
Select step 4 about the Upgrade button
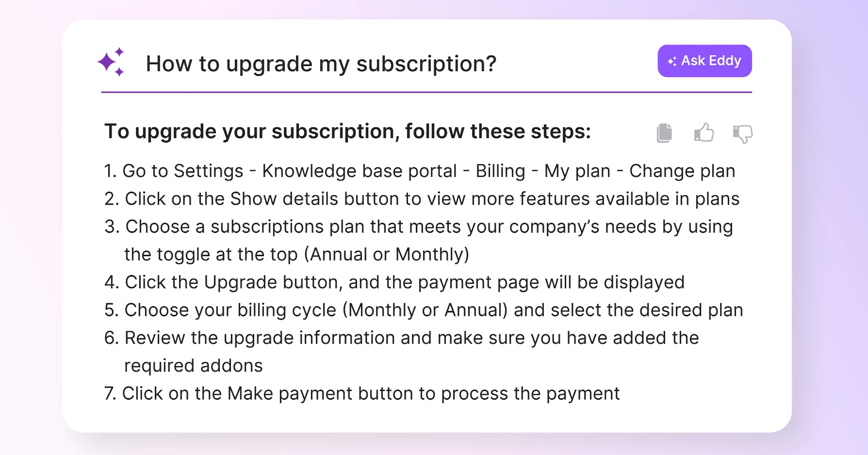click(x=394, y=282)
